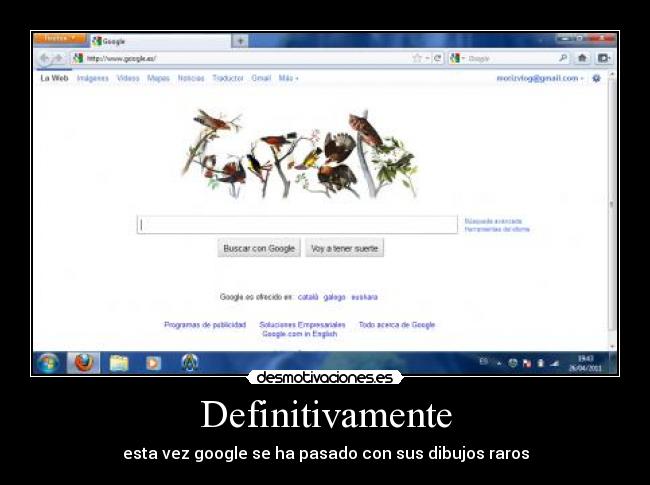Open Gmail link

click(261, 78)
